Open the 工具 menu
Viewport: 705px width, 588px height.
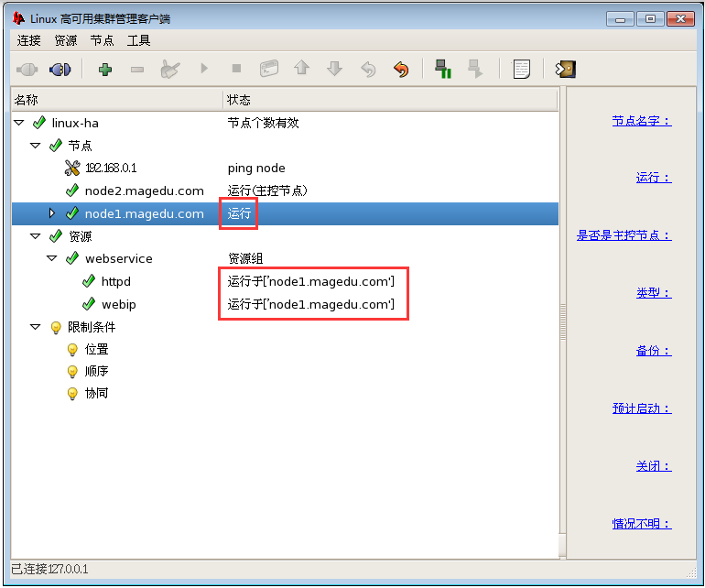tap(138, 40)
